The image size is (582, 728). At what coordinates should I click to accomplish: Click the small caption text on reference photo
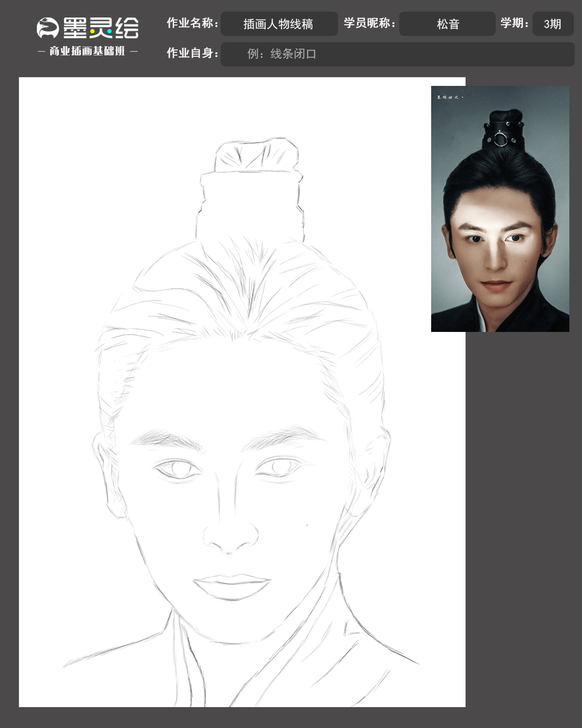tap(450, 98)
